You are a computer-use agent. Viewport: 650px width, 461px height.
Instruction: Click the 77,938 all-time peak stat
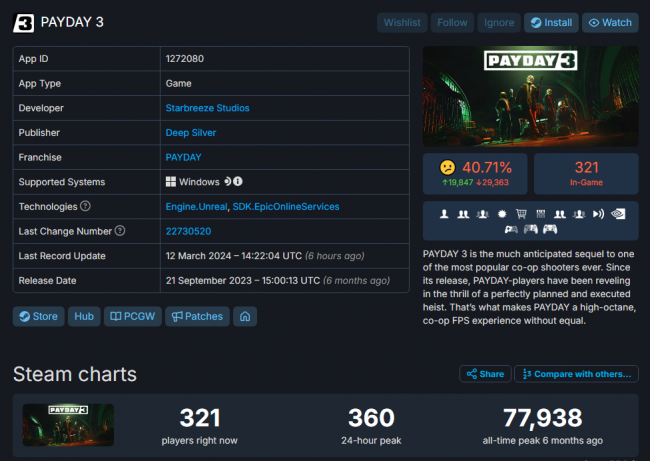click(x=543, y=426)
